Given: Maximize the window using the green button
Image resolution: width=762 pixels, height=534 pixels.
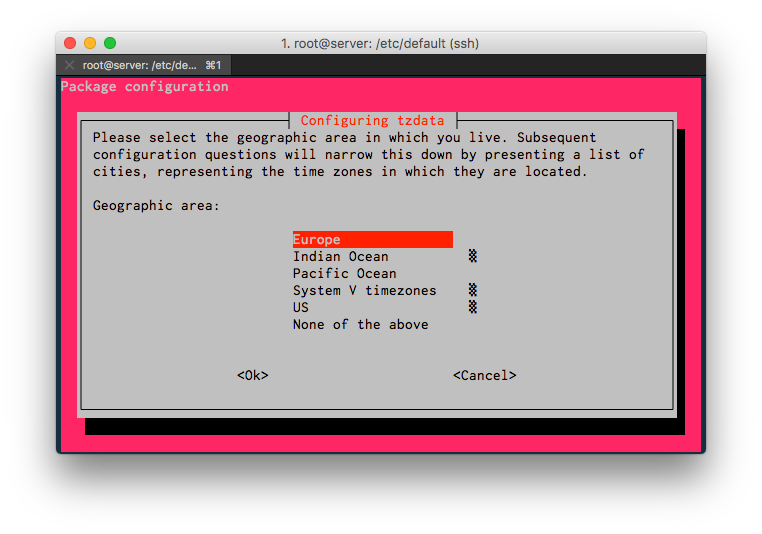Looking at the screenshot, I should 110,43.
